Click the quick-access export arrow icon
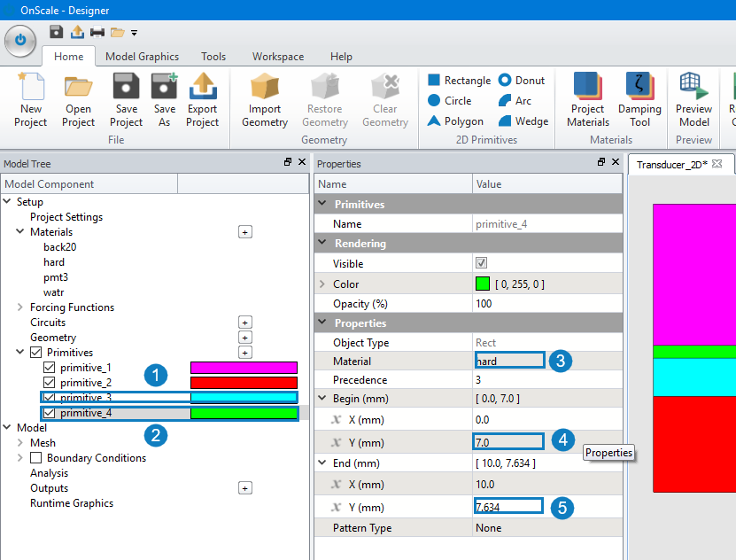This screenshot has height=560, width=736. 77,32
